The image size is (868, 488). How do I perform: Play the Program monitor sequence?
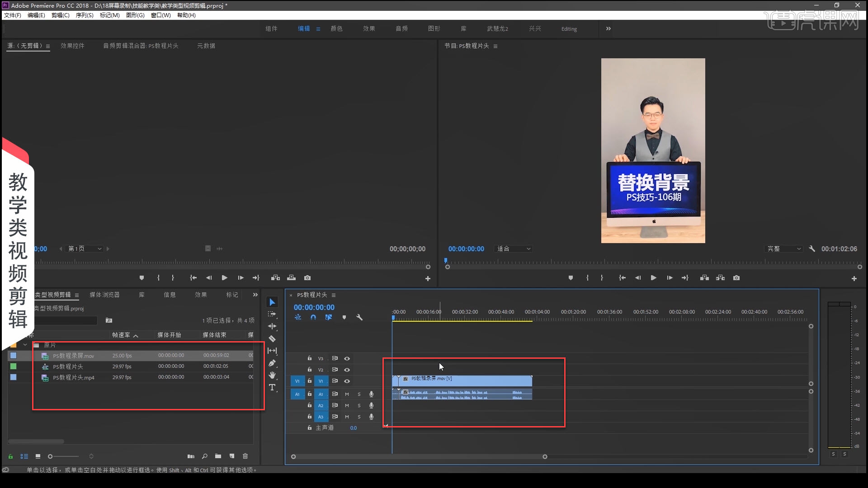click(x=653, y=278)
